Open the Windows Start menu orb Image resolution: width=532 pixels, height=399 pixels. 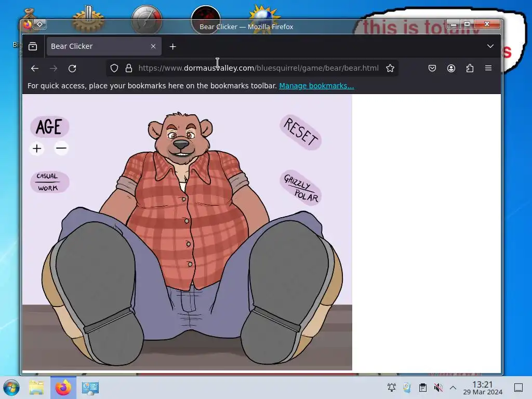click(11, 388)
